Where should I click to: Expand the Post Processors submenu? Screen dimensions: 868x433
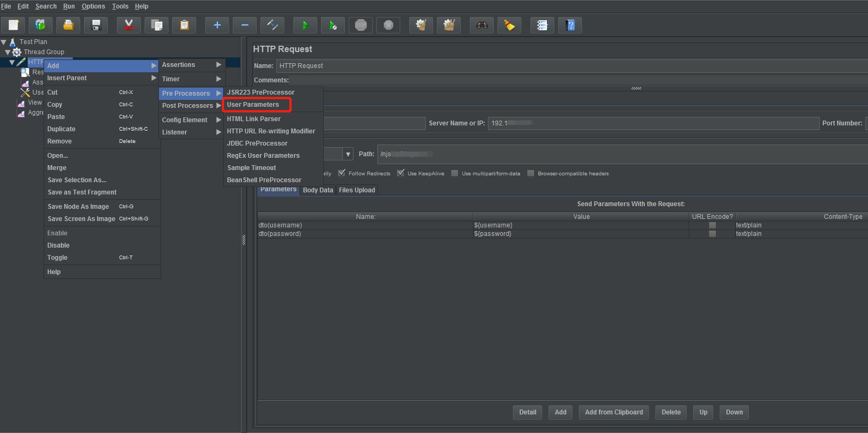192,106
